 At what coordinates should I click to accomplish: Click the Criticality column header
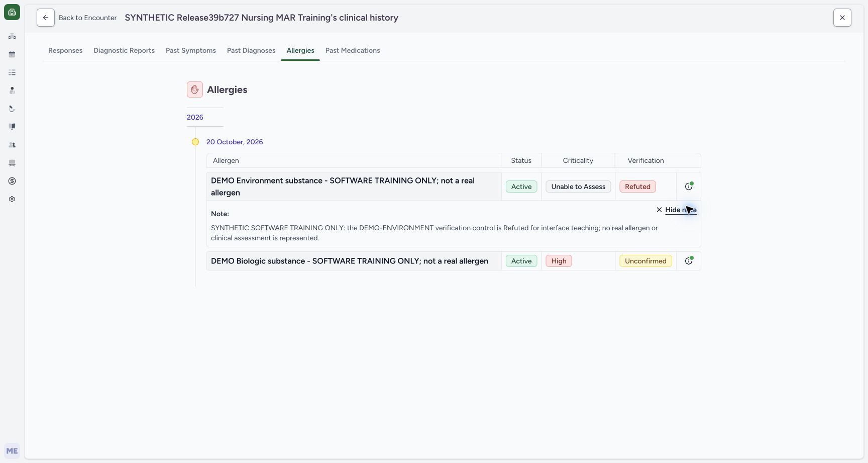pyautogui.click(x=578, y=160)
